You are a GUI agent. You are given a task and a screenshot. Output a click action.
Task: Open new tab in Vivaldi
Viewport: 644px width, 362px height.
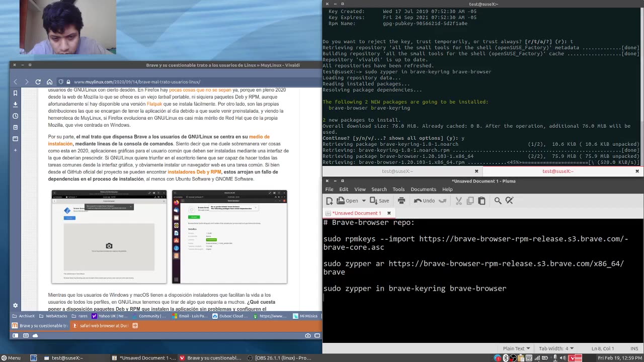135,326
